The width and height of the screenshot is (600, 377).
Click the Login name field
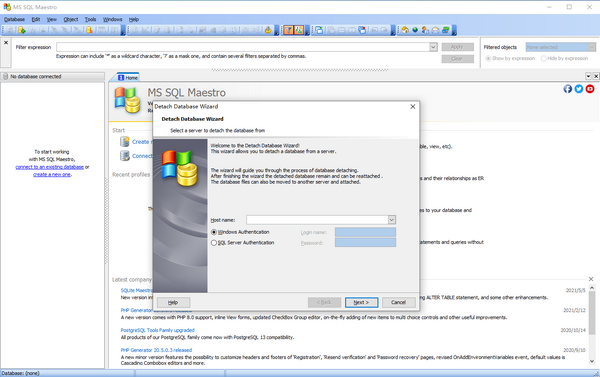coord(365,232)
